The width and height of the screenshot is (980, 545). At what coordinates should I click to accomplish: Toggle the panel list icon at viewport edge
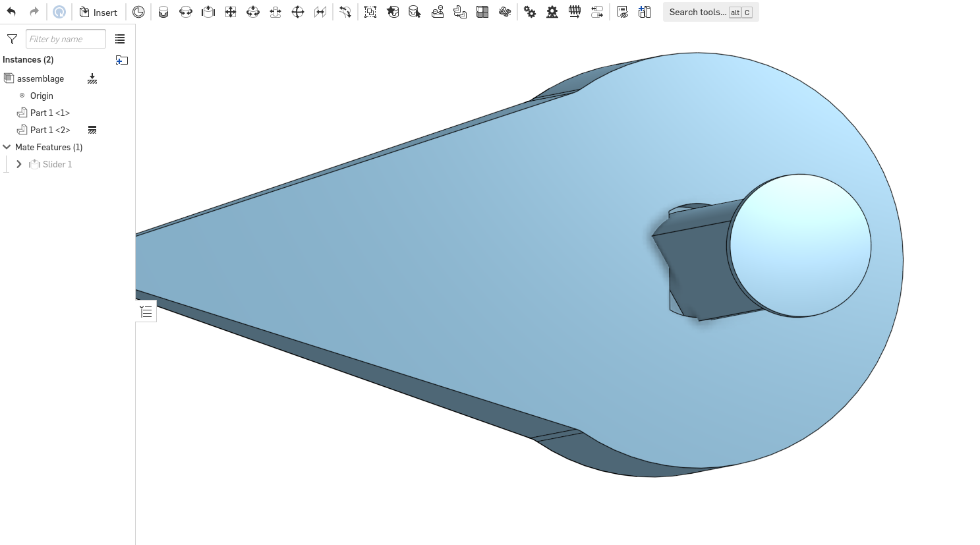[146, 312]
